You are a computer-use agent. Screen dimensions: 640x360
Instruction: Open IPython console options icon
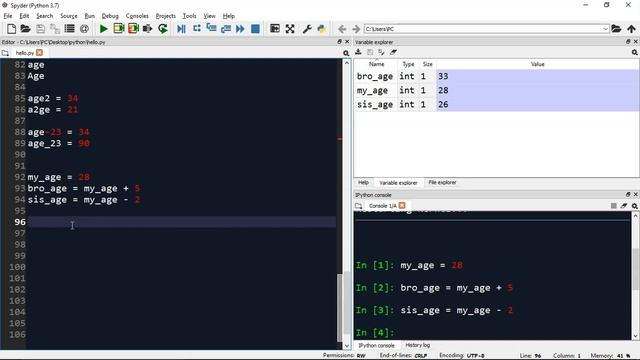tap(635, 206)
